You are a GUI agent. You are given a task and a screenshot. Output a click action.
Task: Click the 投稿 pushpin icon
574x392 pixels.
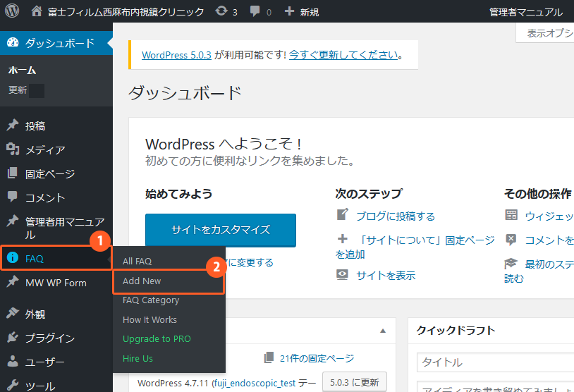pyautogui.click(x=13, y=125)
